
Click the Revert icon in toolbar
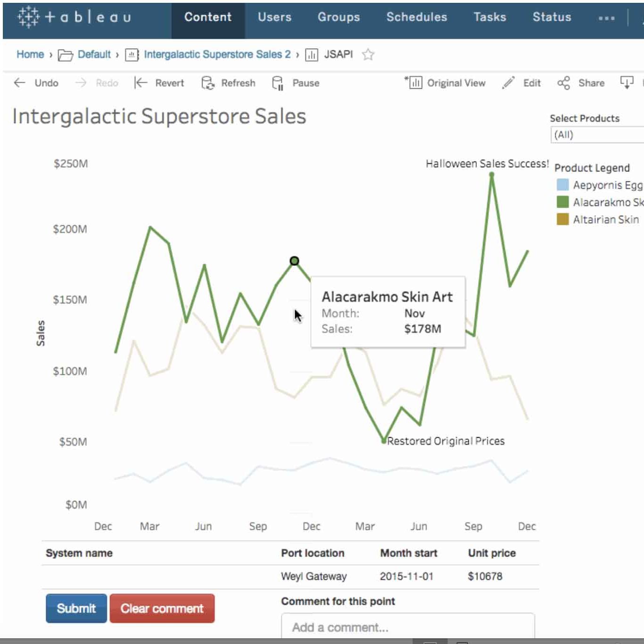coord(140,83)
